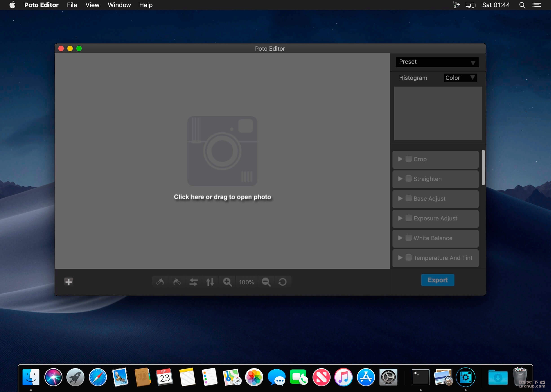Expand the Exposure Adjust section triangle
Viewport: 551px width, 392px height.
pos(400,218)
